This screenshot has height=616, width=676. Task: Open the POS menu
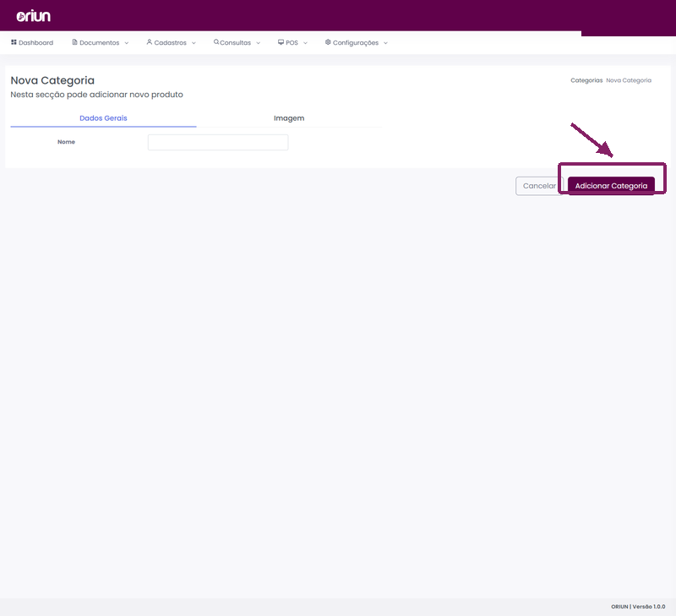pos(292,43)
